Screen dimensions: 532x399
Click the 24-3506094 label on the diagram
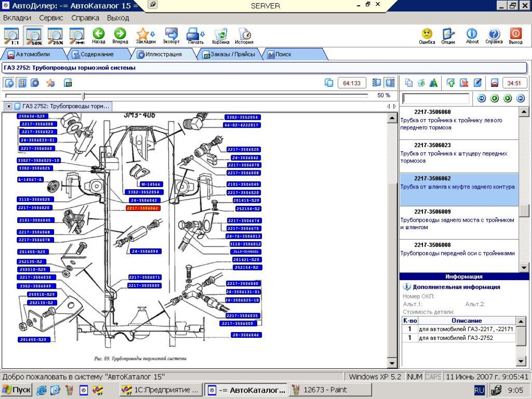click(145, 251)
